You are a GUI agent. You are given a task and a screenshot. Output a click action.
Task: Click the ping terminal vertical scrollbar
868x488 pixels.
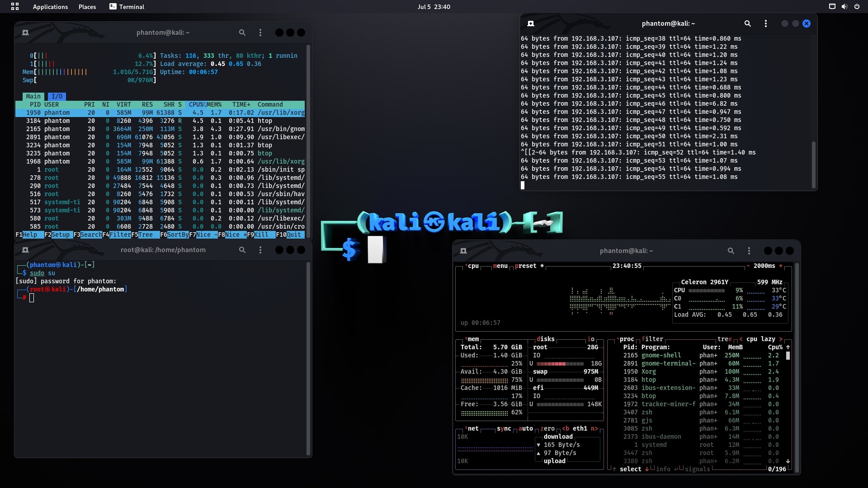(813, 164)
